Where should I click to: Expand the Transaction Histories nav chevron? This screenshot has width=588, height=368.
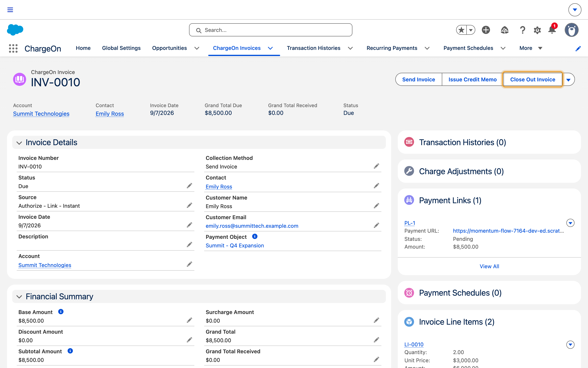coord(350,48)
